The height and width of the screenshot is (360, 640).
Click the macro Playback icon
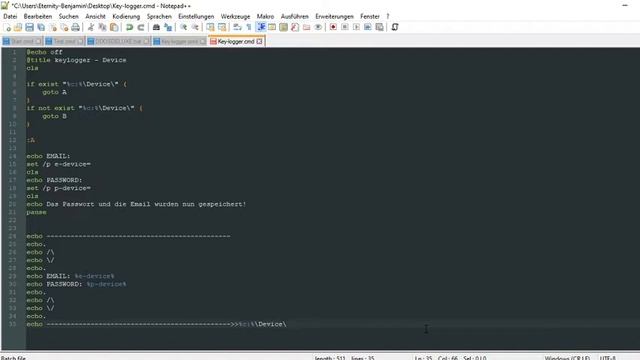[356, 27]
